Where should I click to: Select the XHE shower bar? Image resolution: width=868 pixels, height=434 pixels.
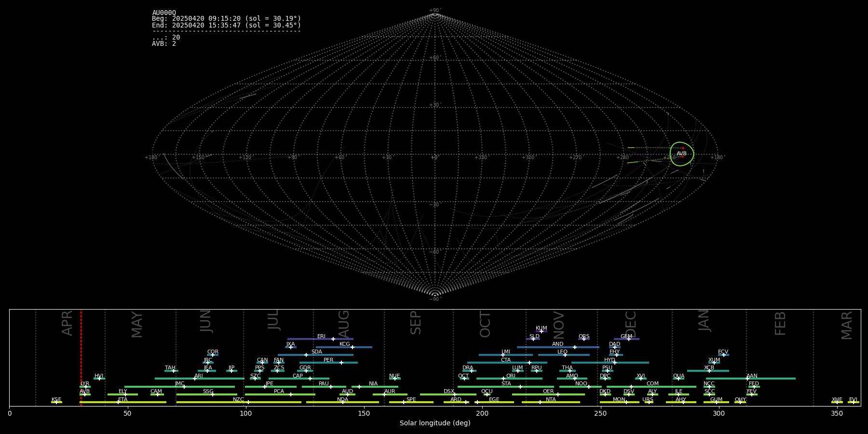point(837,402)
